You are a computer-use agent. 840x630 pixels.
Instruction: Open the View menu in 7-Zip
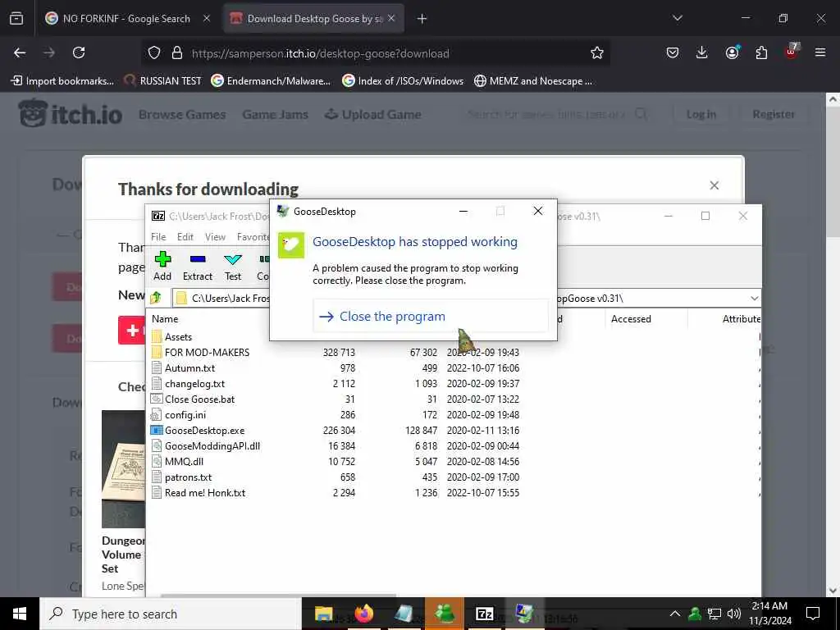(215, 237)
